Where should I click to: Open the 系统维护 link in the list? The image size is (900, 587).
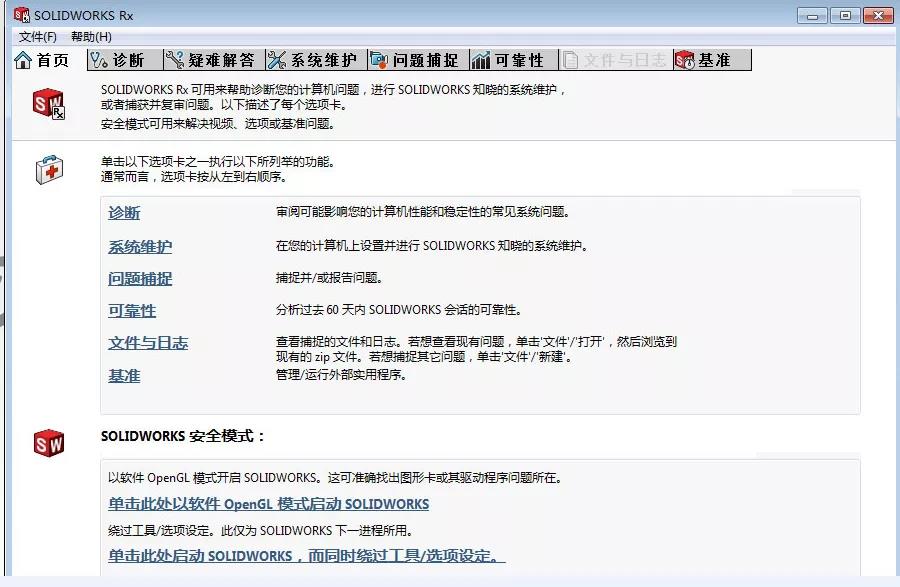tap(140, 247)
